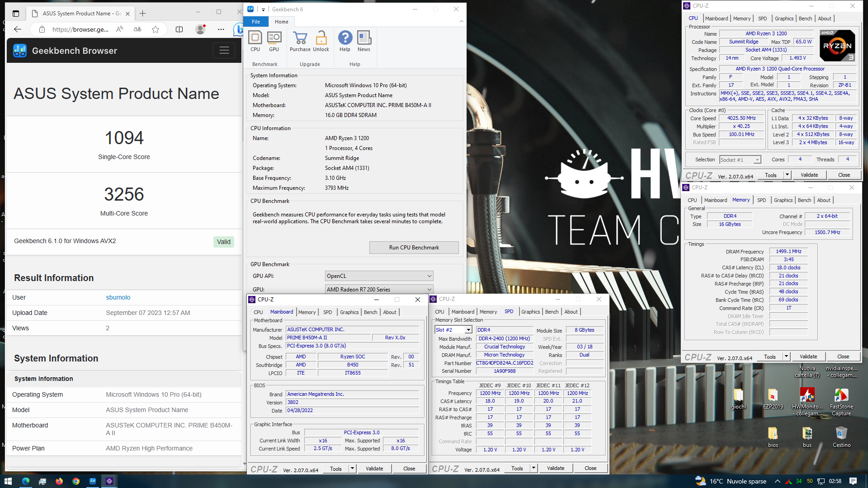Open Edge settings and more menu
Screen dimensions: 868x488
click(221, 29)
